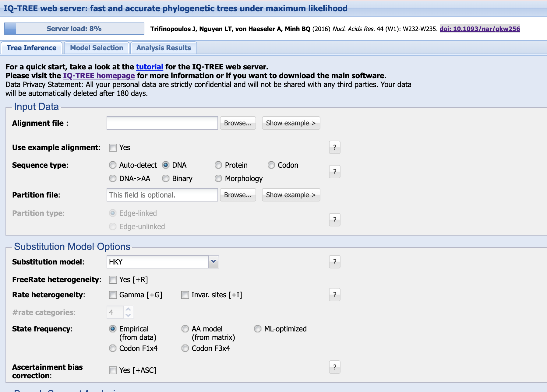This screenshot has height=392, width=547.
Task: Open the tutorial link
Action: (x=150, y=67)
